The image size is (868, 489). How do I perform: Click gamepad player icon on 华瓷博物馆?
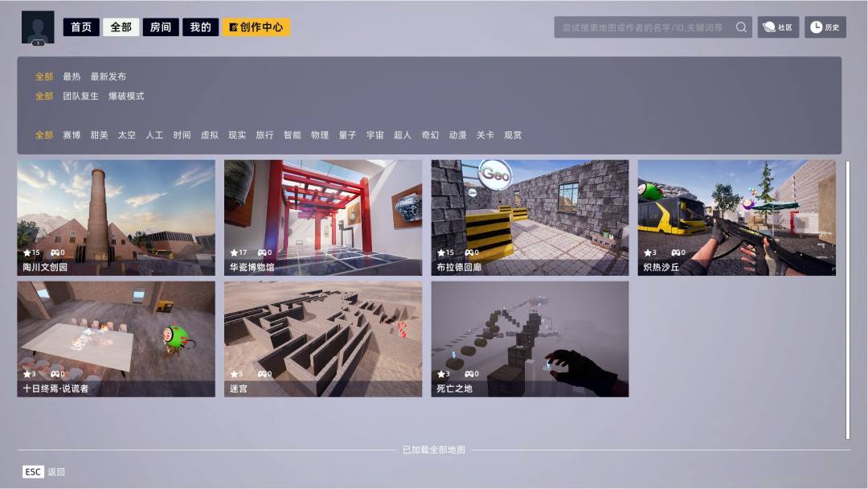click(x=262, y=253)
